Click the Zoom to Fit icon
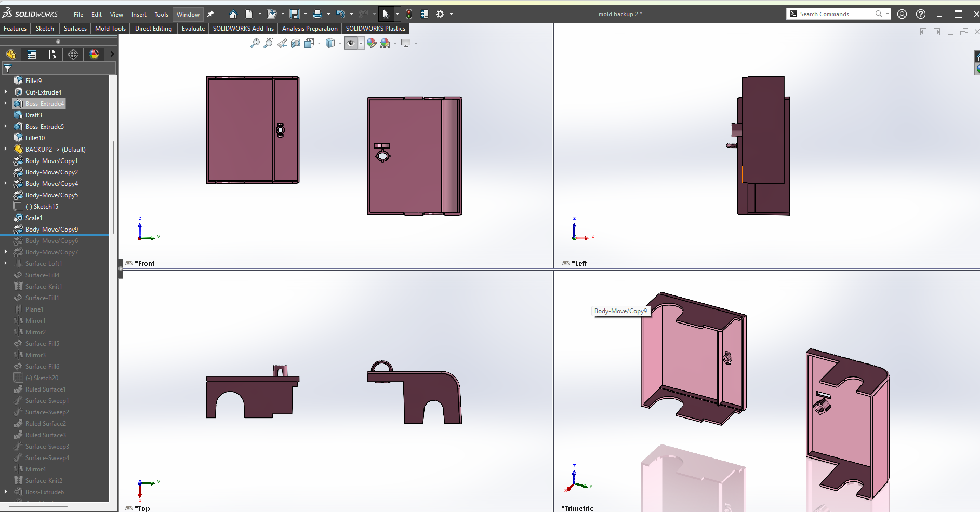This screenshot has width=980, height=512. pyautogui.click(x=255, y=44)
